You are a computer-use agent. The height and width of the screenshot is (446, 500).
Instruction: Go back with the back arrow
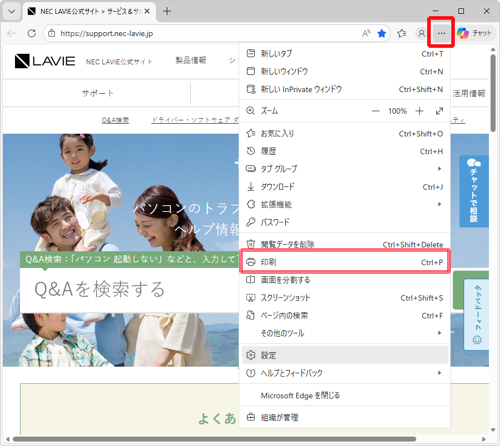(x=12, y=33)
